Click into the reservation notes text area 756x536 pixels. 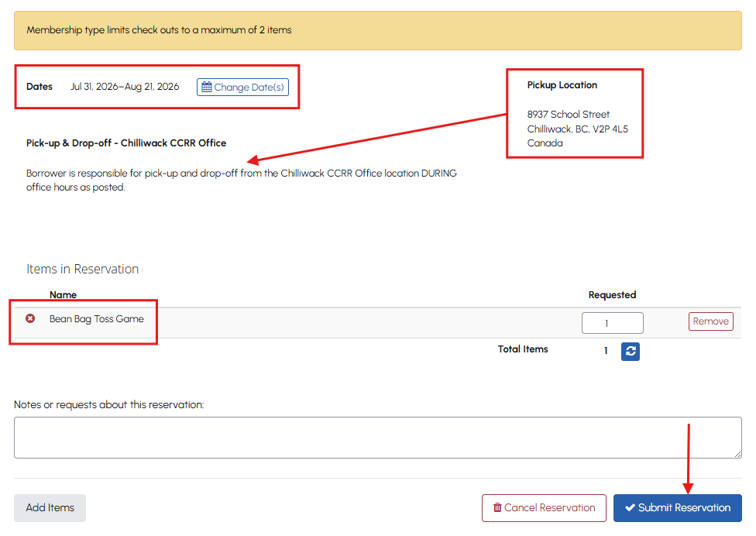pos(377,438)
